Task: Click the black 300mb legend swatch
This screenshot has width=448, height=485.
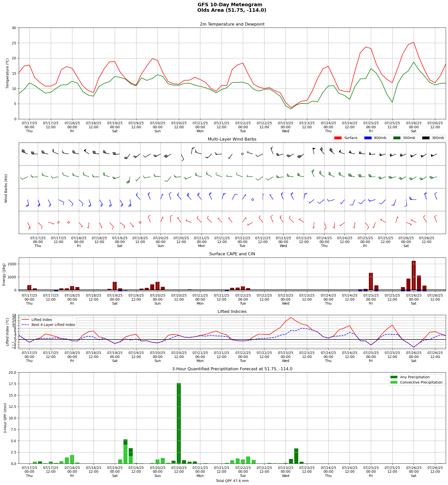Action: coord(426,138)
